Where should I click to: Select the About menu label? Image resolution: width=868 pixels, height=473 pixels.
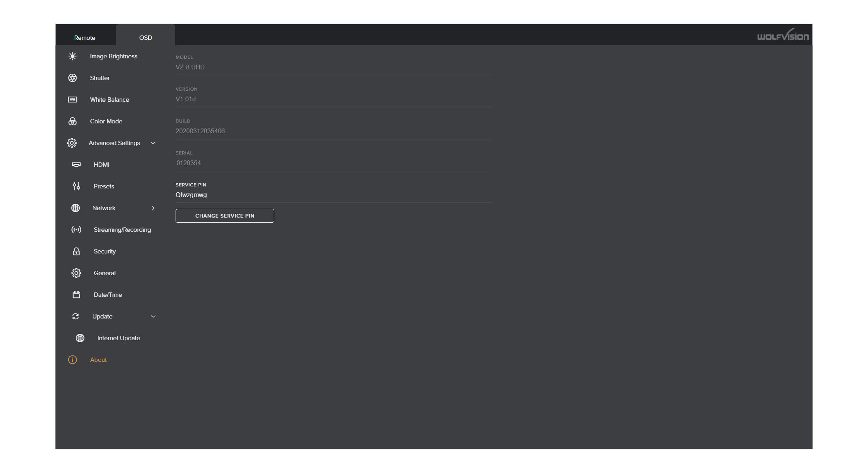(98, 360)
